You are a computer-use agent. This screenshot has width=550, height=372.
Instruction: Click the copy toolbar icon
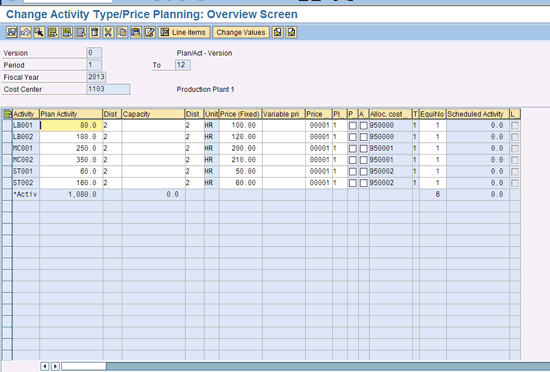click(x=122, y=32)
